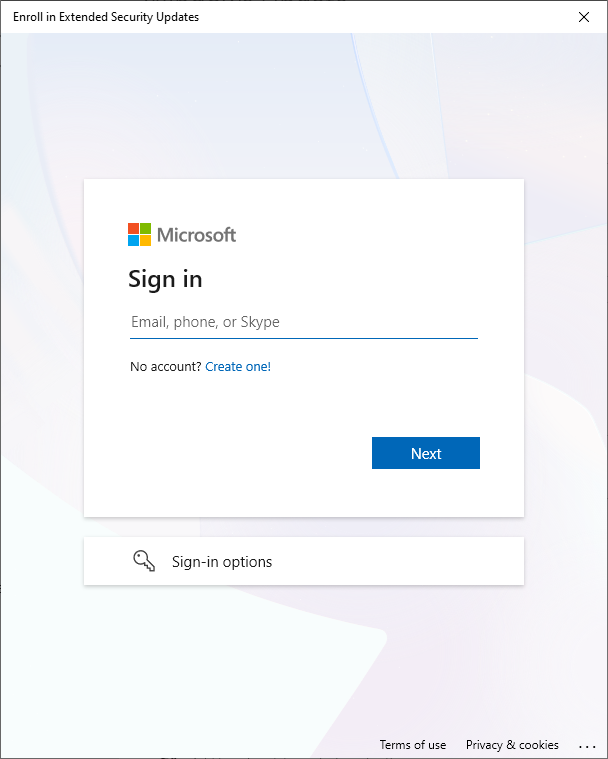Click the "Sign-in options" text label
The image size is (608, 759).
(x=222, y=562)
